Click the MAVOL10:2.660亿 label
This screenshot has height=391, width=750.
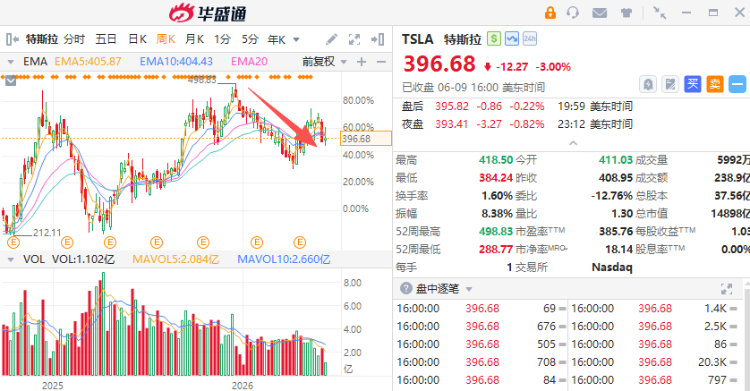pyautogui.click(x=284, y=259)
